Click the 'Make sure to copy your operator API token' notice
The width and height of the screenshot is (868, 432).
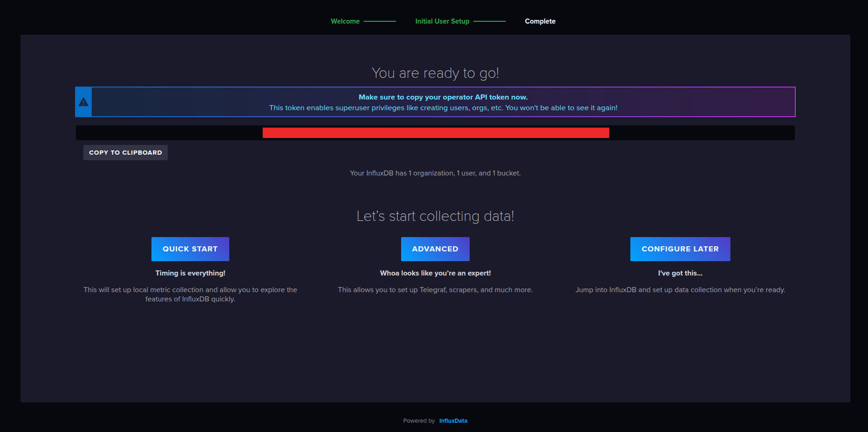point(443,97)
